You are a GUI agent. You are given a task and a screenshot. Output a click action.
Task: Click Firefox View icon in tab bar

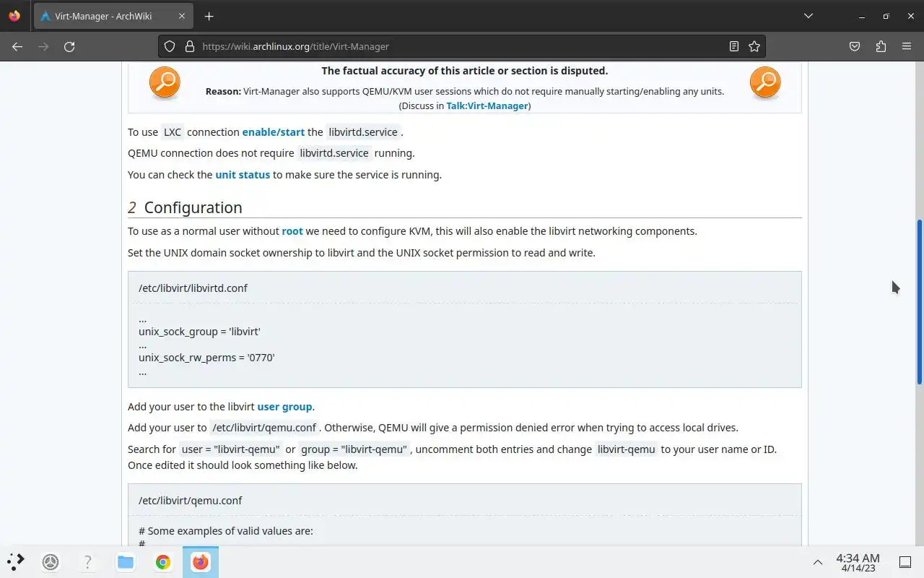coord(14,16)
